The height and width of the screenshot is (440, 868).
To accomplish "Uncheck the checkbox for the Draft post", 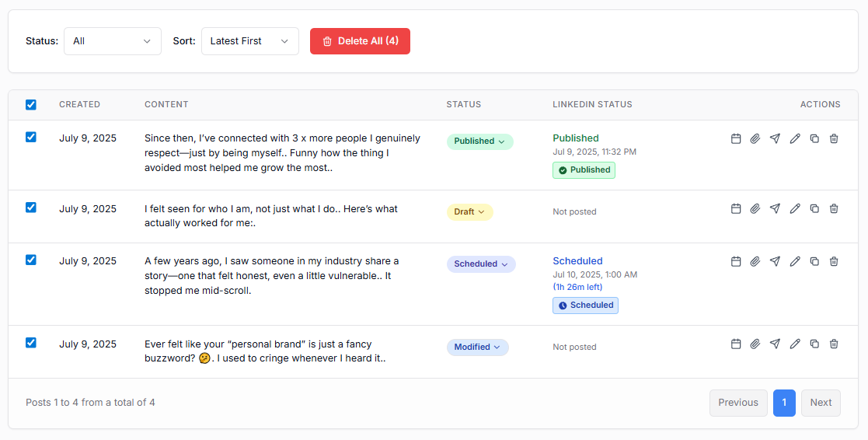I will click(x=31, y=208).
